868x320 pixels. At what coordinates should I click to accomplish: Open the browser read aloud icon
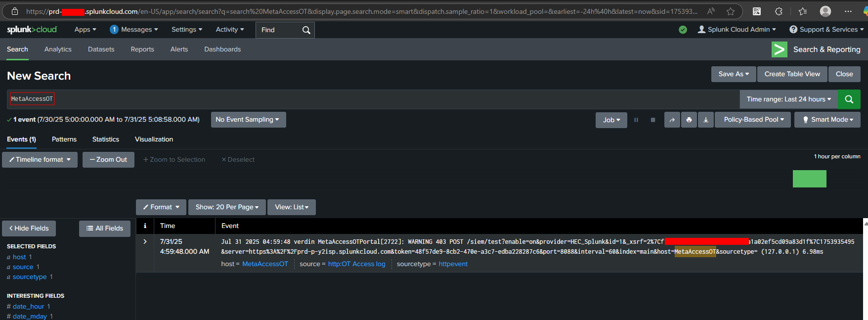[x=711, y=11]
